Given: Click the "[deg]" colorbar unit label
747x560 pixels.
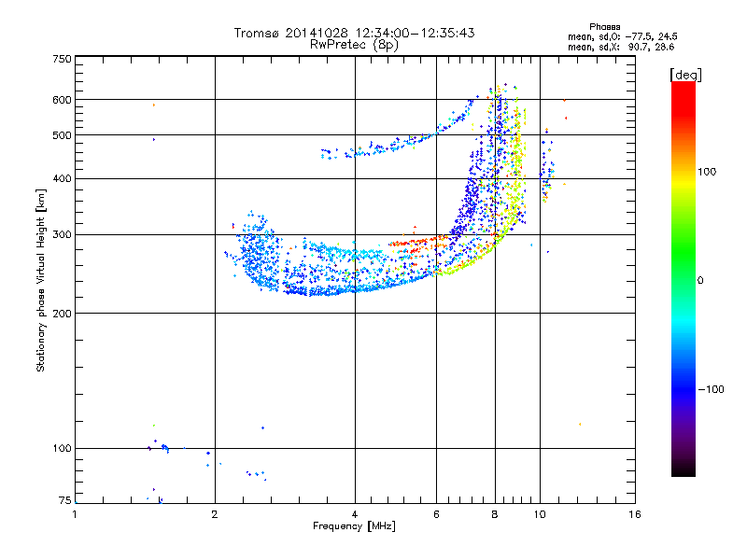Looking at the screenshot, I should (685, 76).
